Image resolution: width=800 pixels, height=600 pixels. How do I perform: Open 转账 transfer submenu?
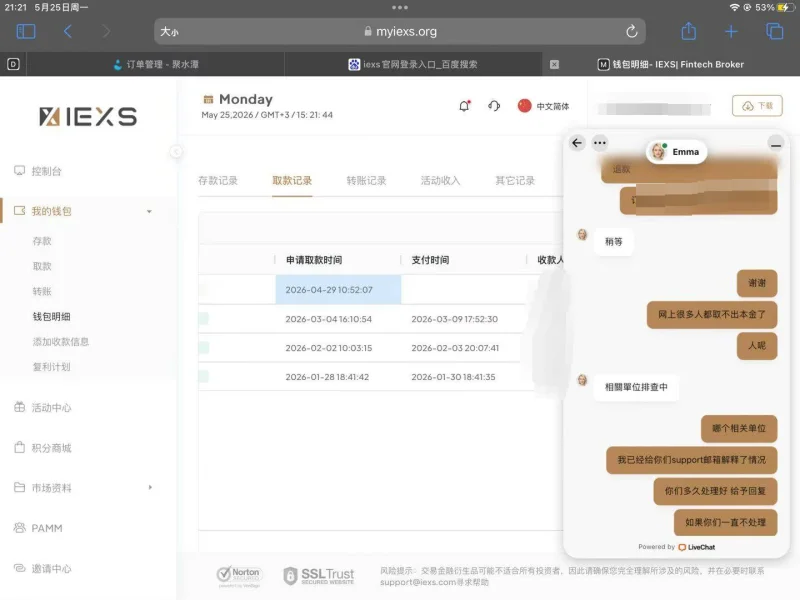pos(42,291)
